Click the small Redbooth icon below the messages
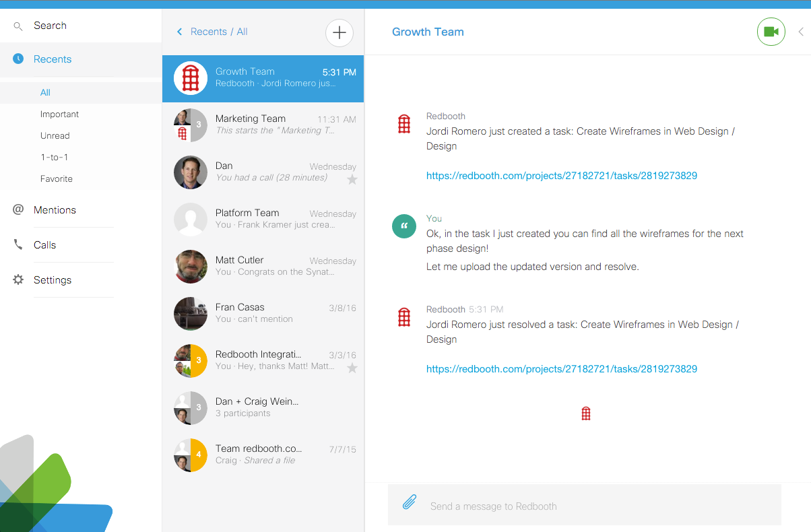This screenshot has width=811, height=532. tap(585, 413)
